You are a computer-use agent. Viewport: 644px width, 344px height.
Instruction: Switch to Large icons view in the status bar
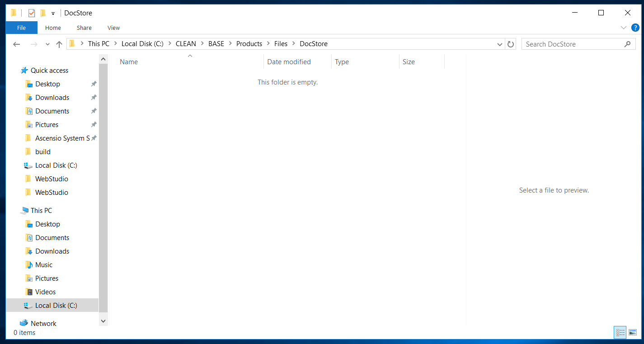click(633, 332)
